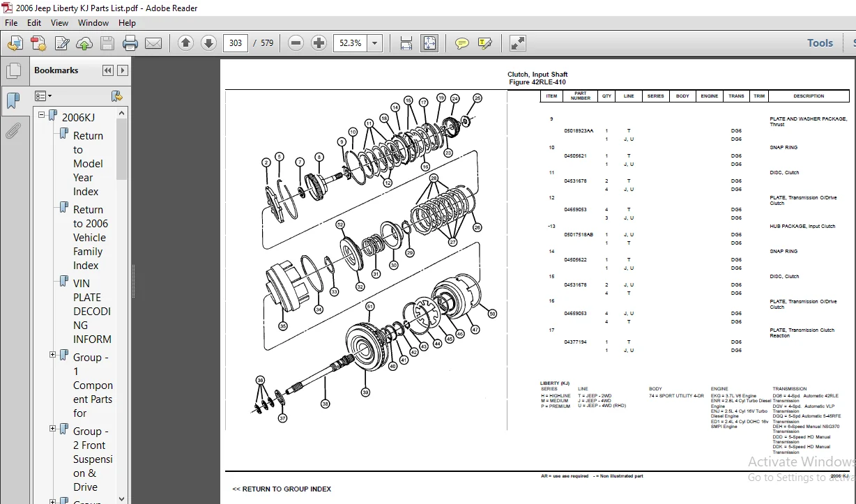Screen dimensions: 856x504
Task: Click the Fit Width scrolling icon
Action: 406,43
